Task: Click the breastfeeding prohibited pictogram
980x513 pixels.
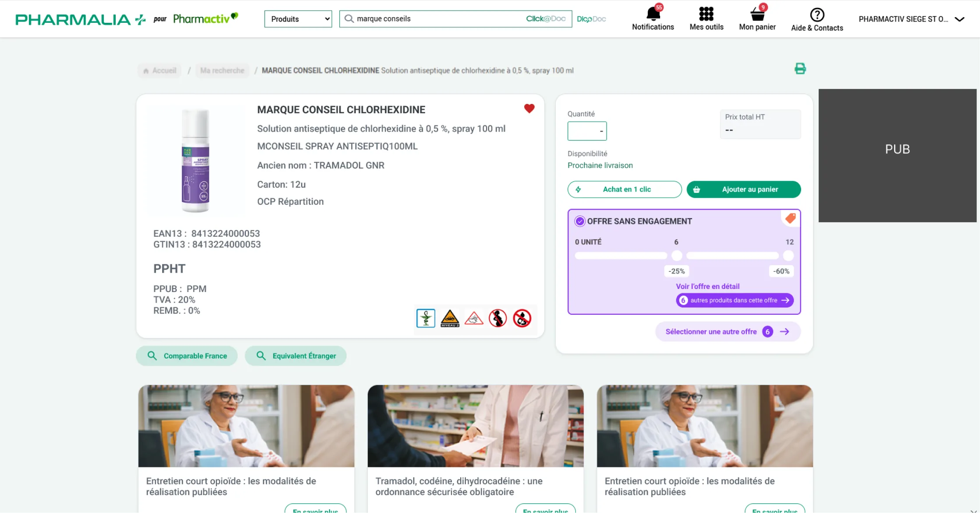Action: pyautogui.click(x=522, y=318)
